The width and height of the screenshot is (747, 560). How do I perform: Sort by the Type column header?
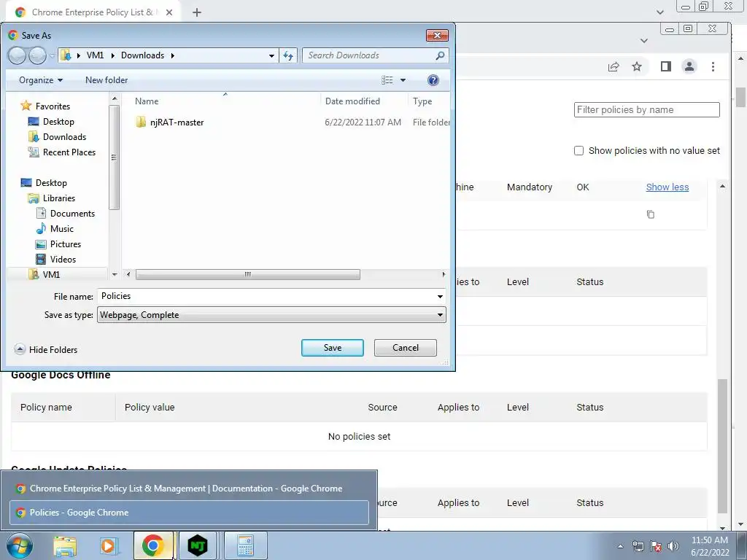422,101
